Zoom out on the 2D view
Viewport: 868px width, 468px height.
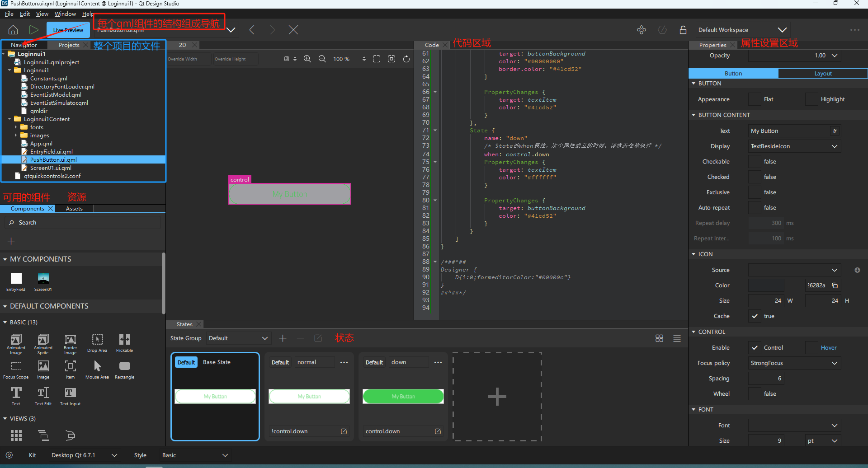tap(322, 59)
